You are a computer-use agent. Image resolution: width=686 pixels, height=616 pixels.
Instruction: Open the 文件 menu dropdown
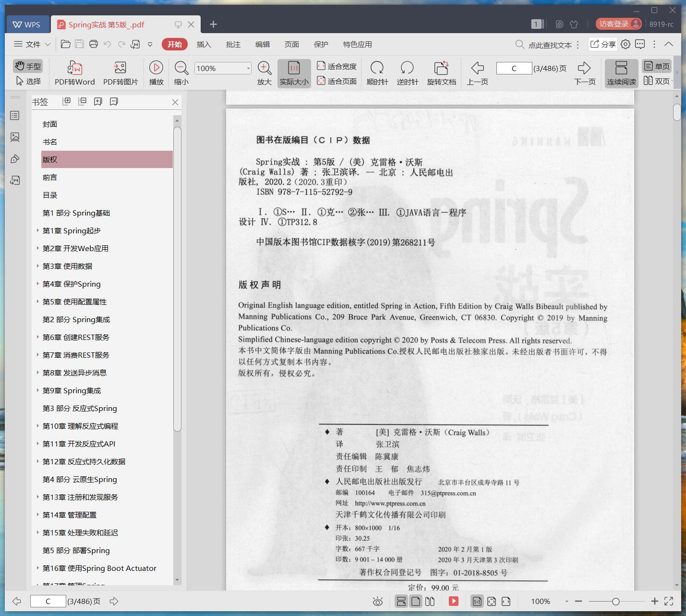32,44
